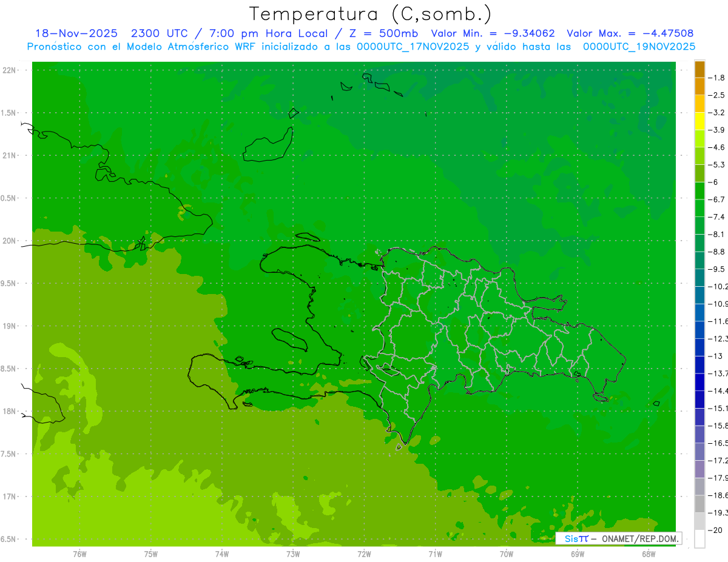Click the '1.5N' latitude label
The image size is (728, 562).
click(8, 113)
